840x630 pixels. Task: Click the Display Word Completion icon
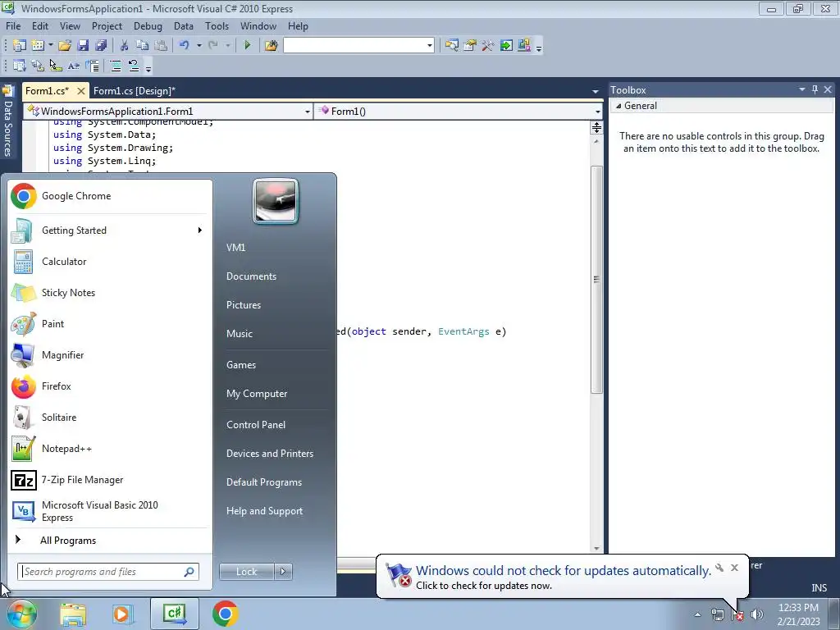pyautogui.click(x=74, y=66)
